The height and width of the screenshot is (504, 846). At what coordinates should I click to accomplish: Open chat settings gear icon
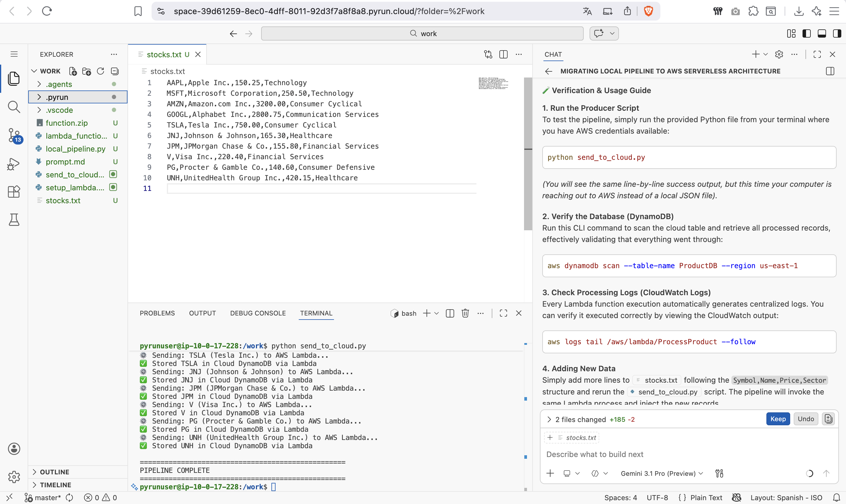tap(779, 54)
